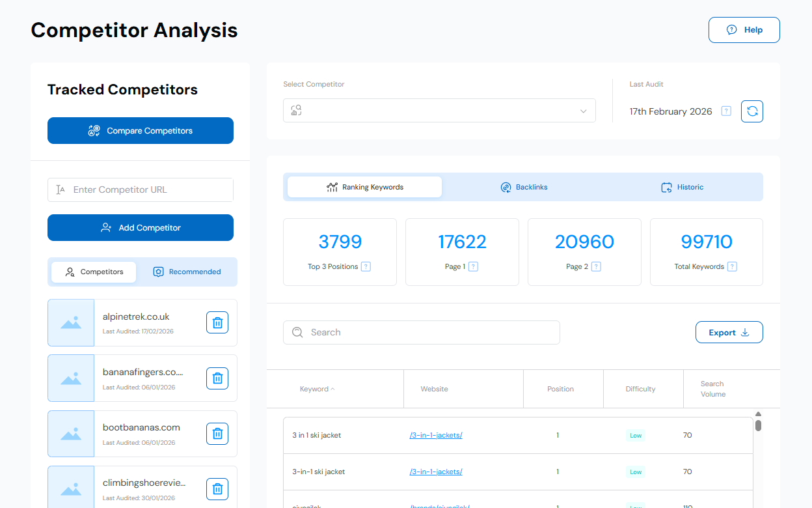The width and height of the screenshot is (812, 508).
Task: Click Top 3 Positions help icon
Action: click(x=366, y=266)
